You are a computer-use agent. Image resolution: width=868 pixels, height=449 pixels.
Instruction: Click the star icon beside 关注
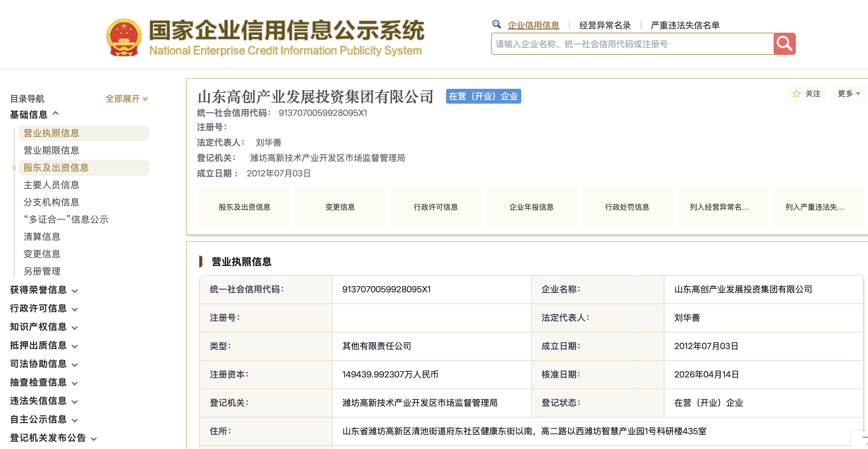[796, 94]
